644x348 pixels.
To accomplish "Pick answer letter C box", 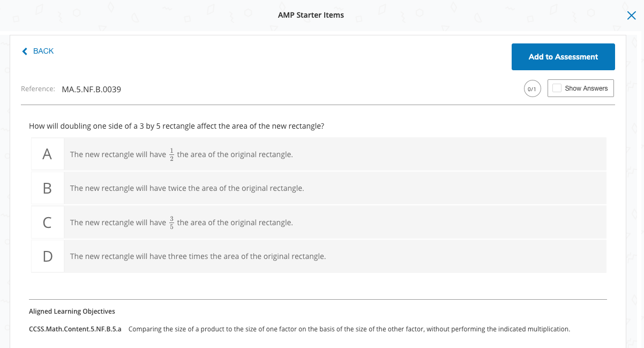I will pos(47,223).
